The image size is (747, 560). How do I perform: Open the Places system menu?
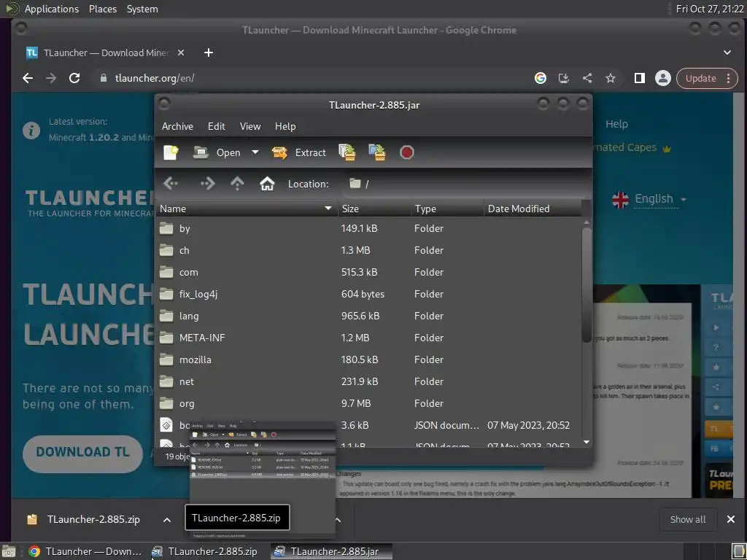pos(102,9)
